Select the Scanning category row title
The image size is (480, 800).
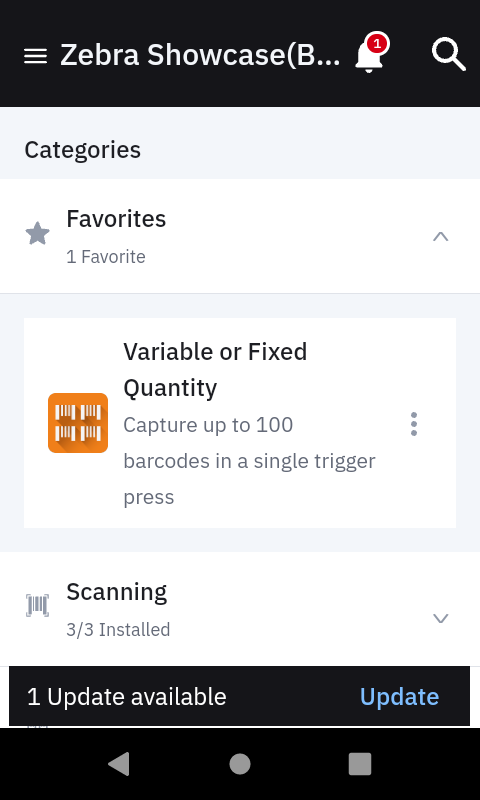[117, 592]
